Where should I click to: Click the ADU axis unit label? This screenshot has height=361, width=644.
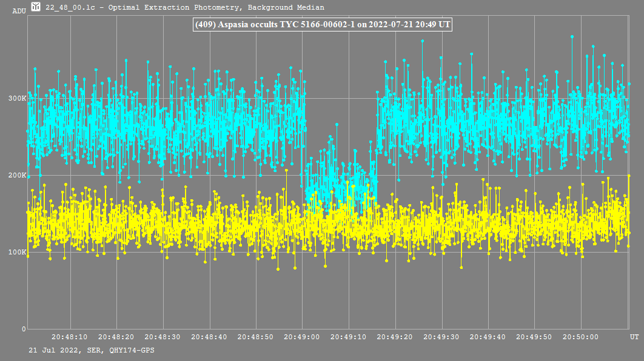point(19,12)
